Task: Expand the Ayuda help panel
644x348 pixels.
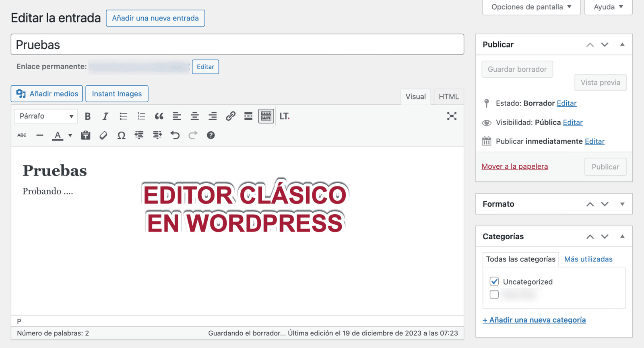Action: (608, 7)
